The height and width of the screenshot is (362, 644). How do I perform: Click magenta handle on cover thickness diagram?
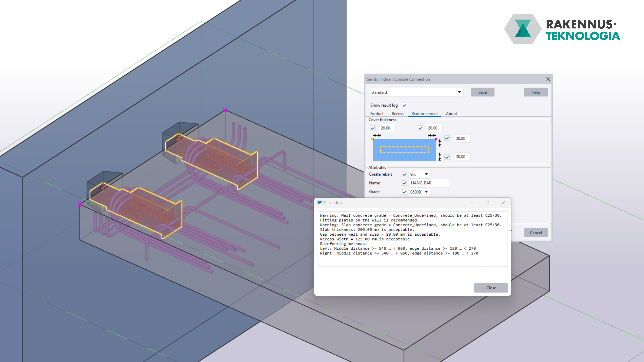click(436, 139)
